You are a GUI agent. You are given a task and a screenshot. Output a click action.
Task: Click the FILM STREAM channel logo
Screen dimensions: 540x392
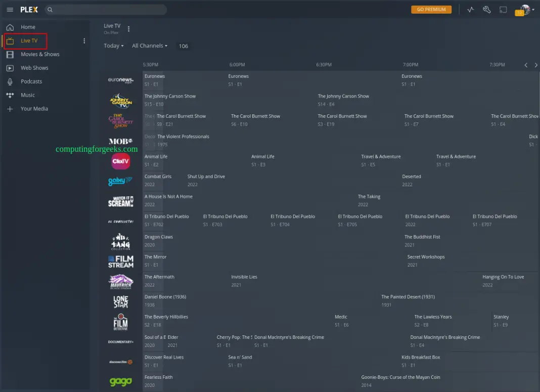click(x=120, y=262)
